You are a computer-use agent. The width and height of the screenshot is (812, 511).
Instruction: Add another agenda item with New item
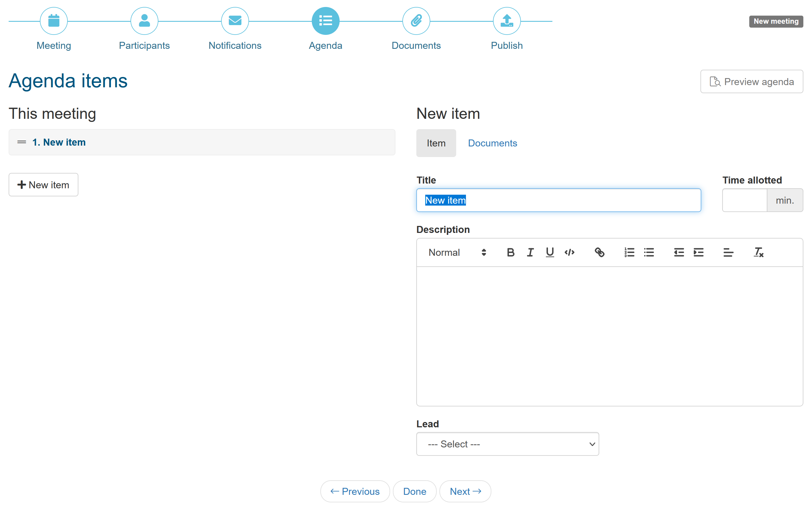click(43, 185)
